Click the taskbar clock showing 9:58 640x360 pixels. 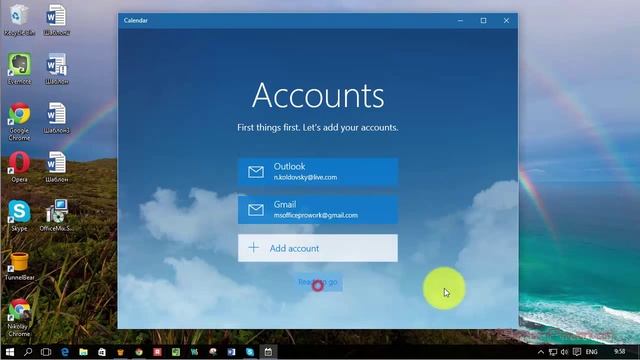click(619, 351)
